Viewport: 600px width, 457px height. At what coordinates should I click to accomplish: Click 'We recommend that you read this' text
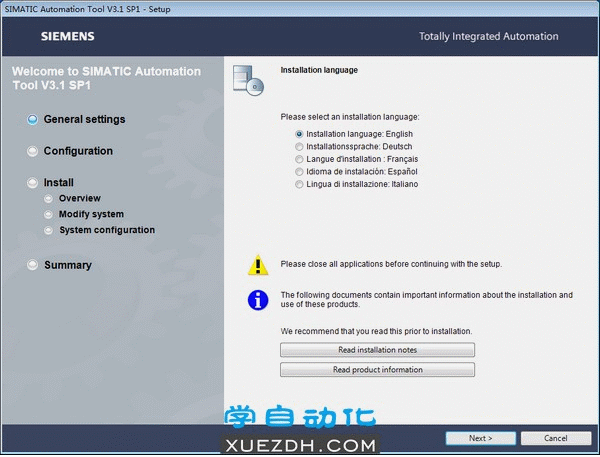point(376,331)
